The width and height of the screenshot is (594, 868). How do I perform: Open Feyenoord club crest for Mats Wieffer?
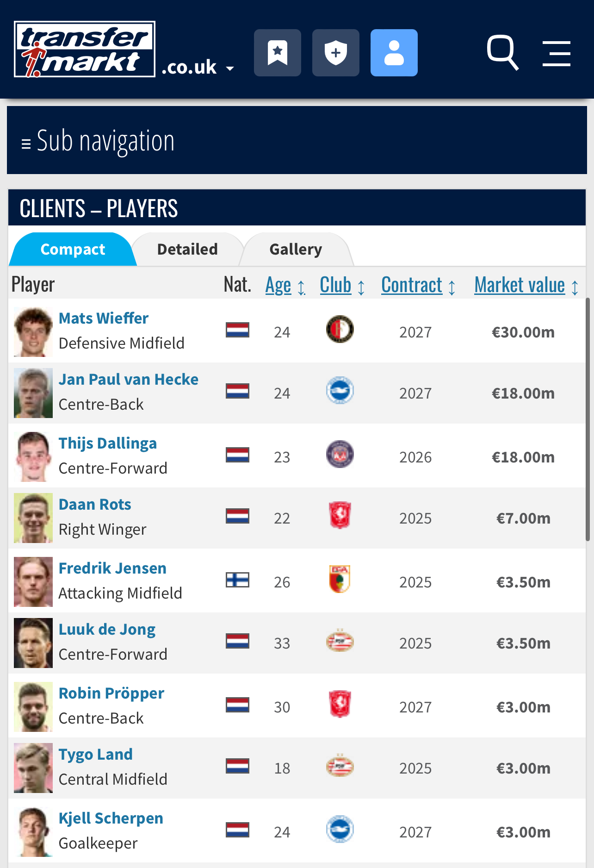point(340,329)
